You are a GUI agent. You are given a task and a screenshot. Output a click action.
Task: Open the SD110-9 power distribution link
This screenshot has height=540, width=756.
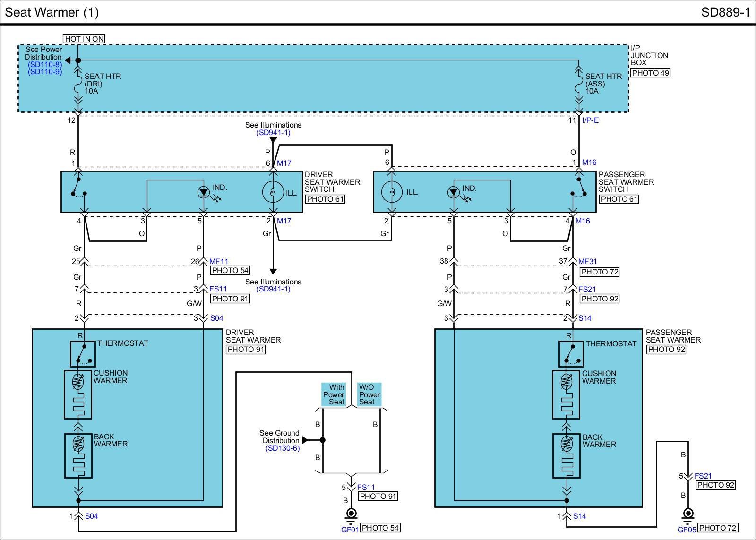pyautogui.click(x=45, y=72)
